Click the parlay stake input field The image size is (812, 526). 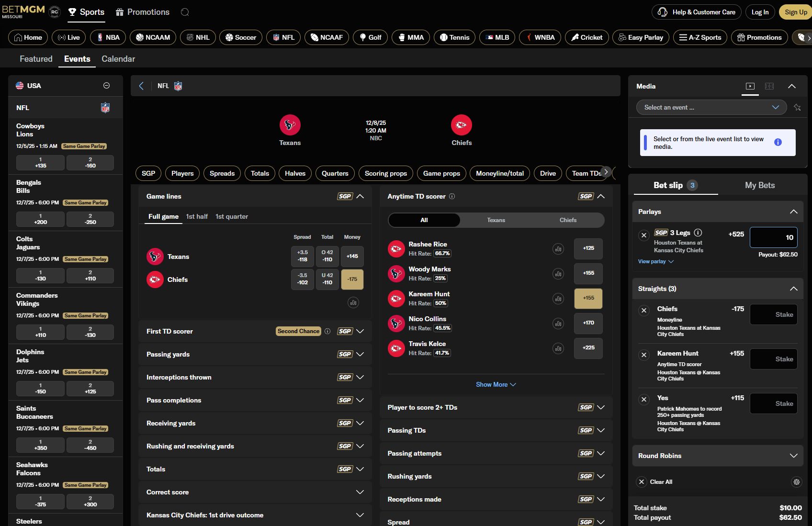click(x=773, y=237)
